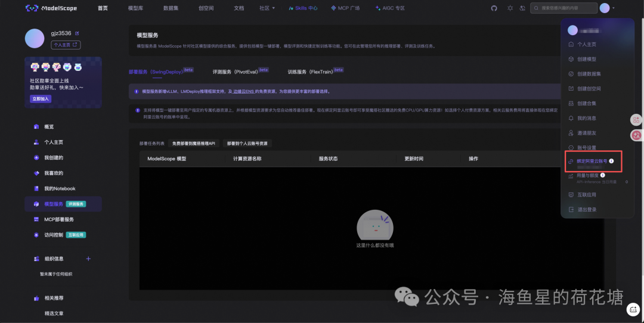Click the 服务状态 column header
Screen dimensions: 644x323
pyautogui.click(x=328, y=159)
